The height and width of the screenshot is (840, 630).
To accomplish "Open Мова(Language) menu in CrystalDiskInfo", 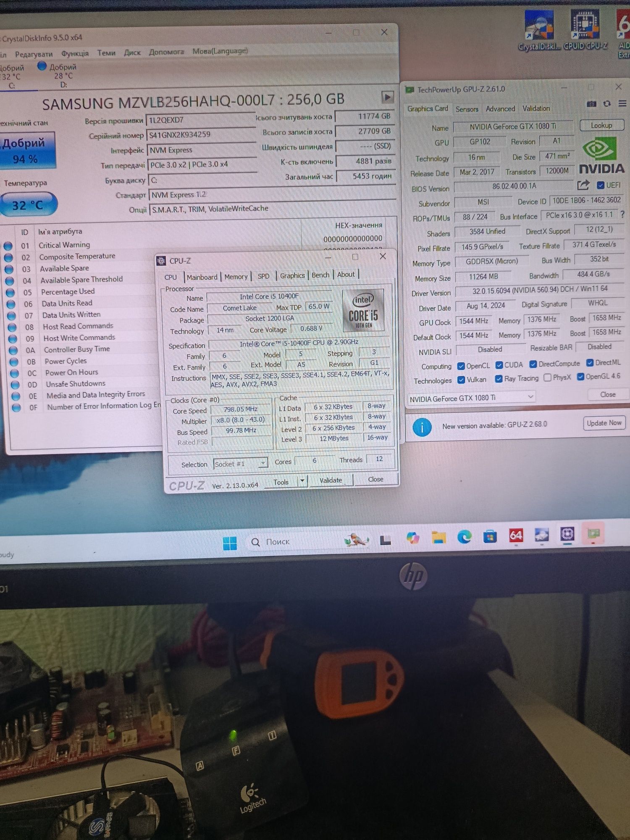I will (x=220, y=51).
